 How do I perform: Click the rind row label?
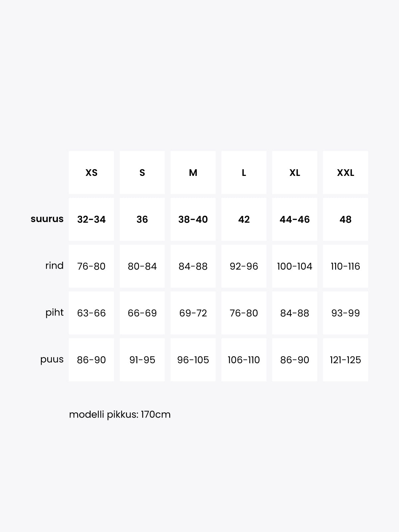pyautogui.click(x=54, y=266)
